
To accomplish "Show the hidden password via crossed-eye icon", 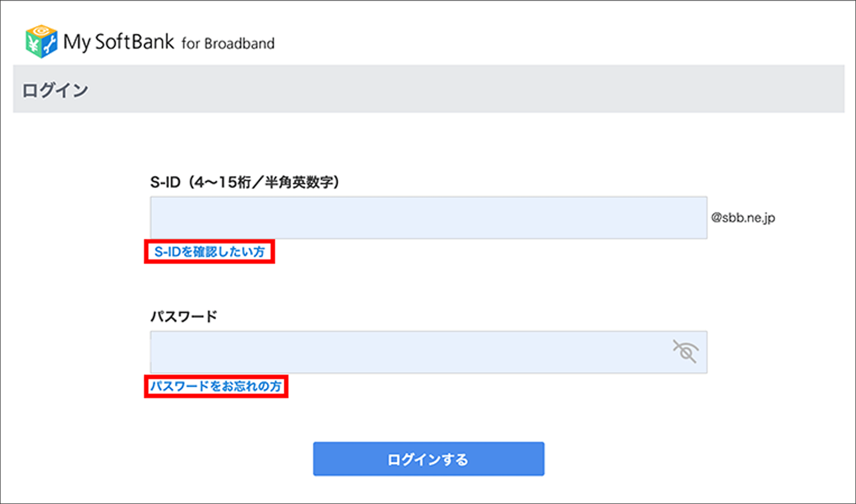I will click(x=685, y=352).
